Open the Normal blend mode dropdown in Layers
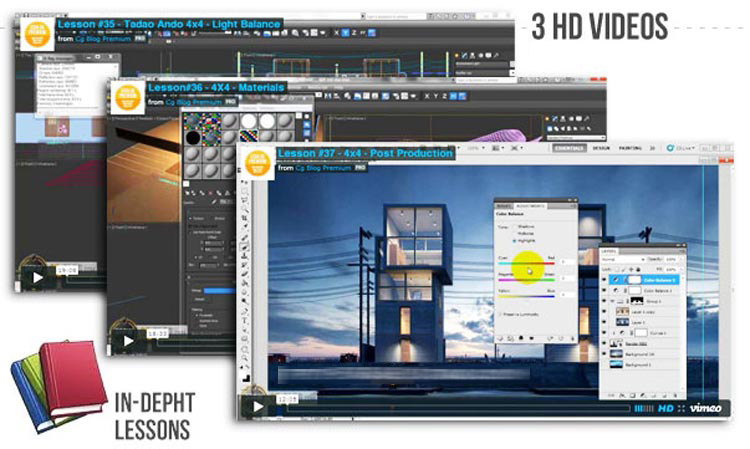Viewport: 750px width, 449px height. (x=623, y=259)
